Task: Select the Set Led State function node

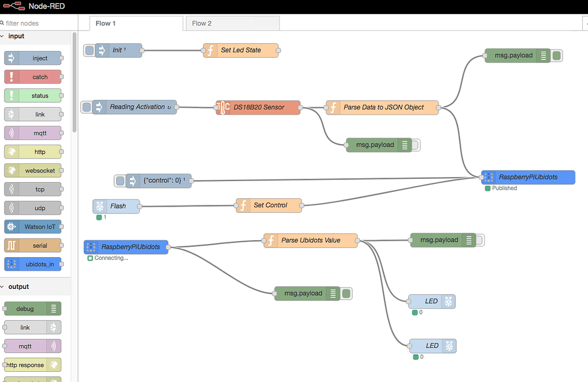Action: 241,50
